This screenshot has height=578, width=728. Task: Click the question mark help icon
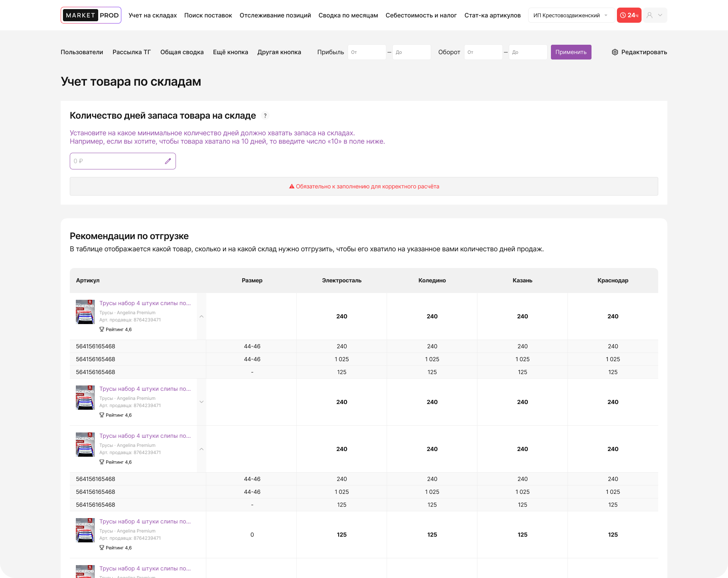pyautogui.click(x=265, y=116)
